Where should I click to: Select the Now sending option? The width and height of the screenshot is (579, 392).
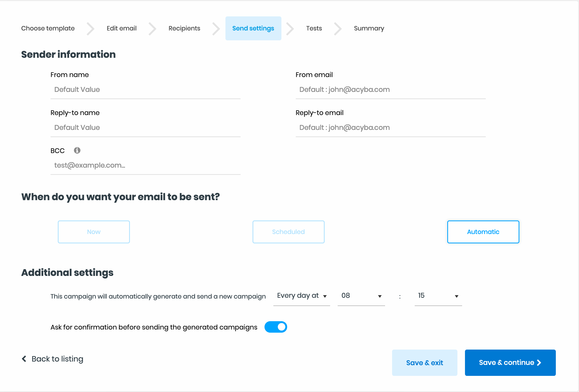(94, 232)
